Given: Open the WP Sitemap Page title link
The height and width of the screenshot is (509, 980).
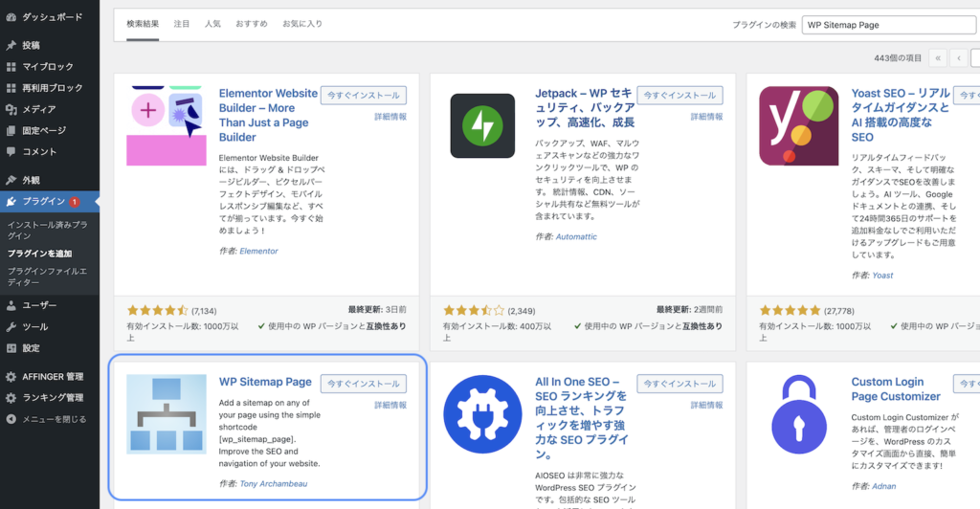Looking at the screenshot, I should [265, 382].
